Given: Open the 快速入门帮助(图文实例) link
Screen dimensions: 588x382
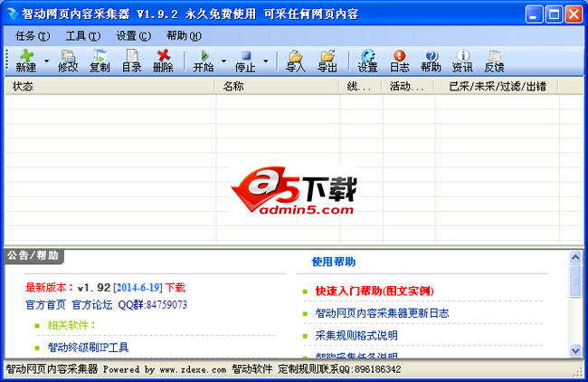Looking at the screenshot, I should pyautogui.click(x=375, y=291).
